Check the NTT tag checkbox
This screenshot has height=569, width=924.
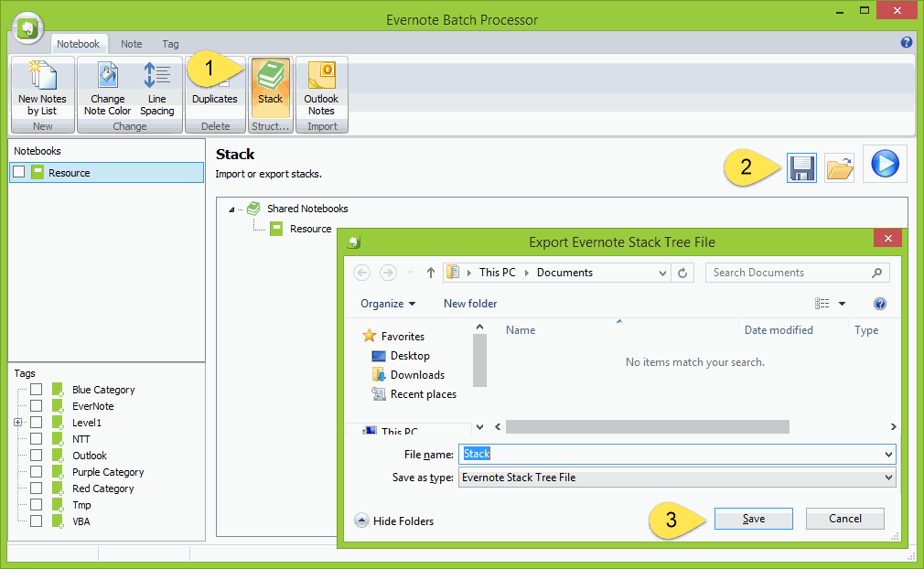(36, 439)
